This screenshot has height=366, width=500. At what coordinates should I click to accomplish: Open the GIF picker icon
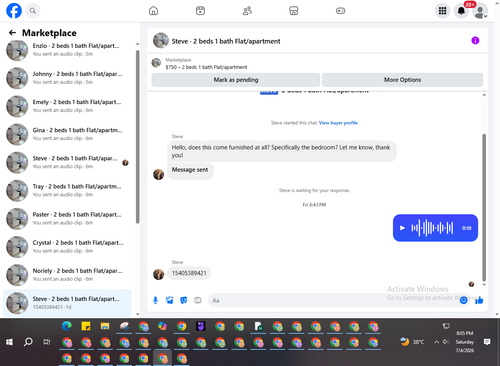pos(198,300)
